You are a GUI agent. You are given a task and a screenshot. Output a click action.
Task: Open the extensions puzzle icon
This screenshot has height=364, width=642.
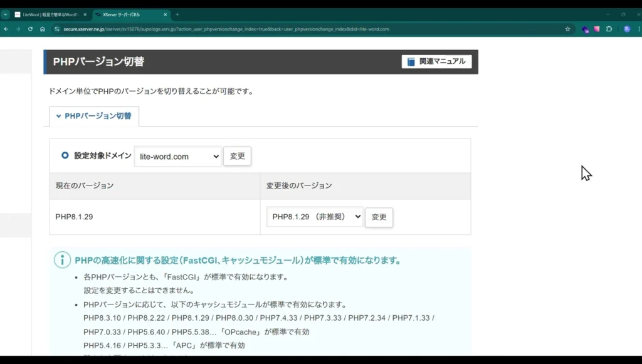click(609, 29)
